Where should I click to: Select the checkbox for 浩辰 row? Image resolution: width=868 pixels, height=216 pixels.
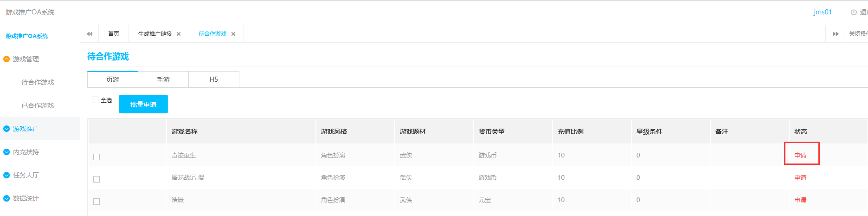pos(96,202)
